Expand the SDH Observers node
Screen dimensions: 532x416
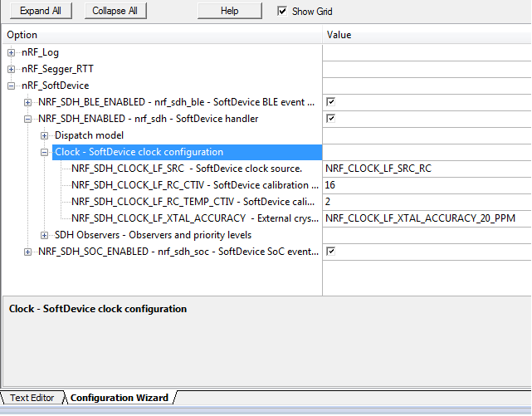(x=45, y=235)
